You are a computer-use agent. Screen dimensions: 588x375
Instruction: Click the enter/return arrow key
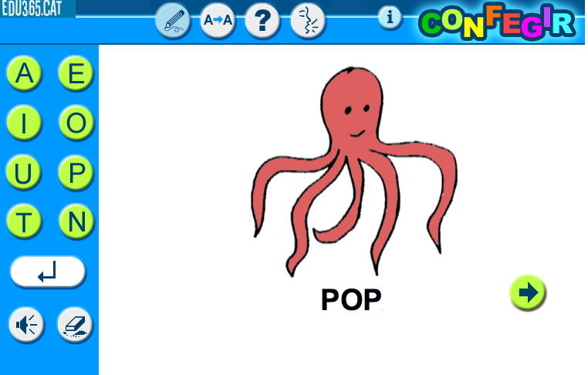[x=48, y=272]
